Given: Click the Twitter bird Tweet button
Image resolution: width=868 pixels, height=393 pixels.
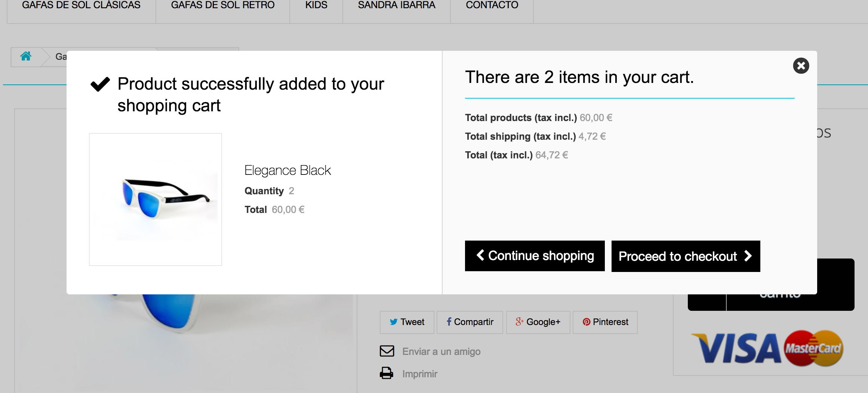Looking at the screenshot, I should tap(407, 322).
